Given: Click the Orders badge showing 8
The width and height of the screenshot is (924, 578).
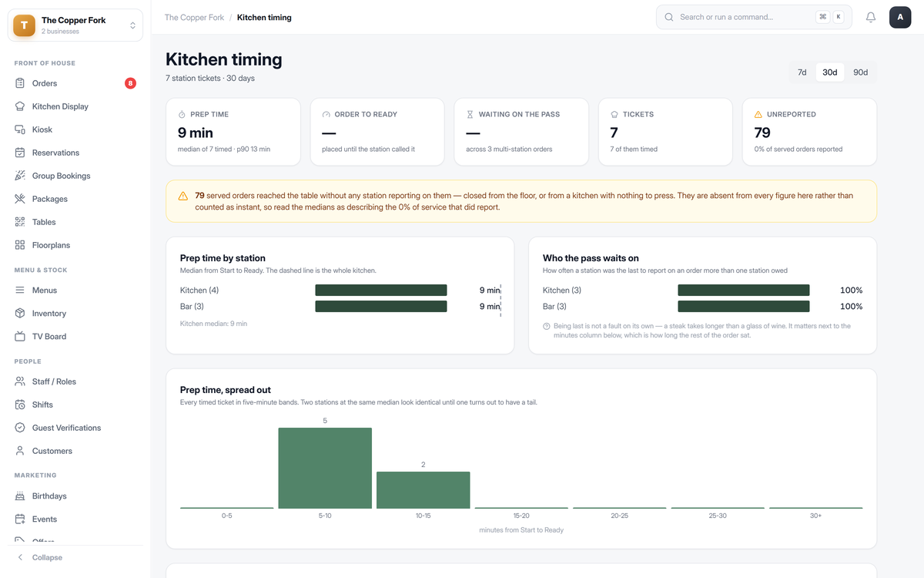Looking at the screenshot, I should 130,83.
